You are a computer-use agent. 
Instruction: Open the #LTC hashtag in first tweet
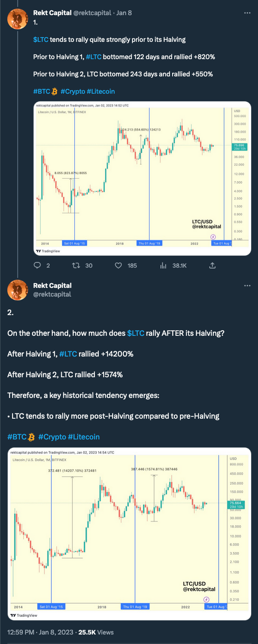(x=94, y=57)
